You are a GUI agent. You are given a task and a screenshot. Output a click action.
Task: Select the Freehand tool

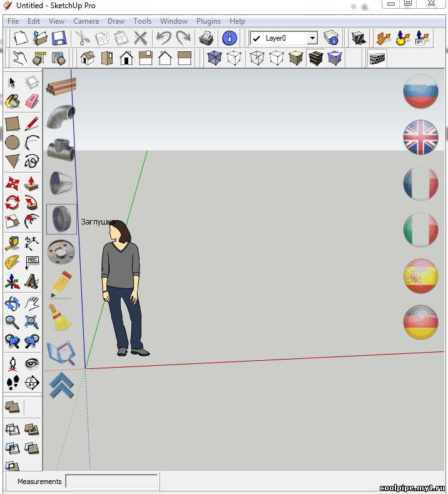(32, 161)
